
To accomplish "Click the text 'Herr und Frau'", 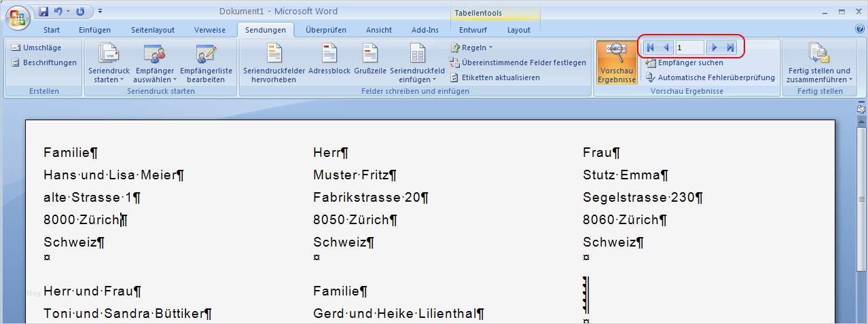I will point(88,291).
